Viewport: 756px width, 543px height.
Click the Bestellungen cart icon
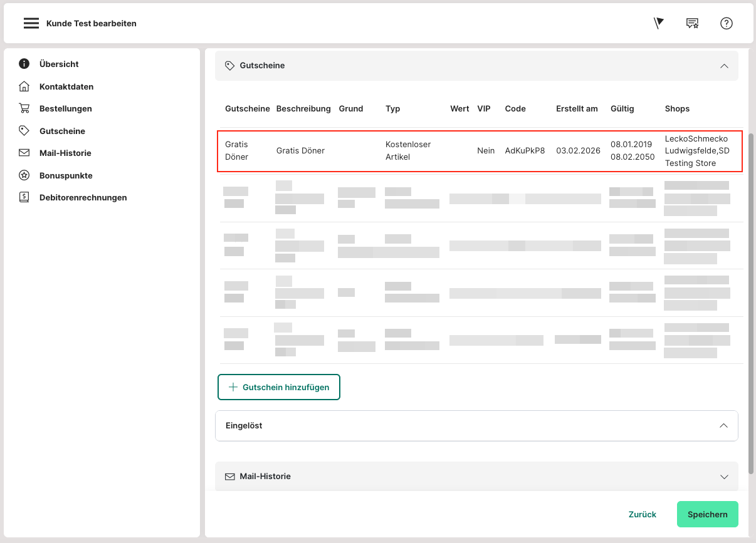tap(24, 108)
